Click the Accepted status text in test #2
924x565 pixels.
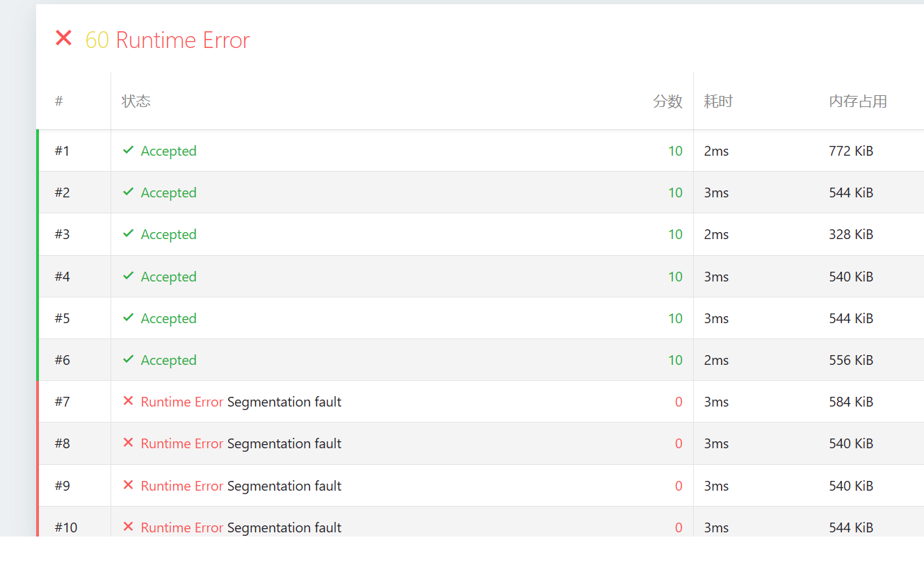[x=168, y=193]
